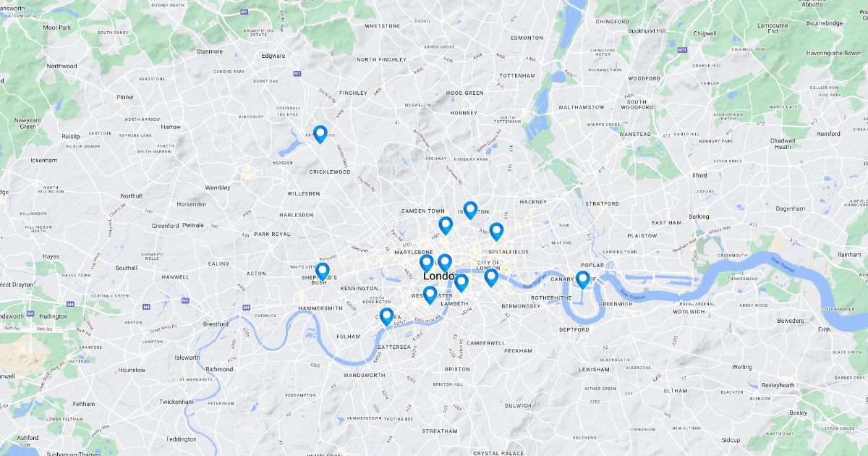Select the pin at Westminster
This screenshot has height=456, width=868.
pyautogui.click(x=430, y=295)
